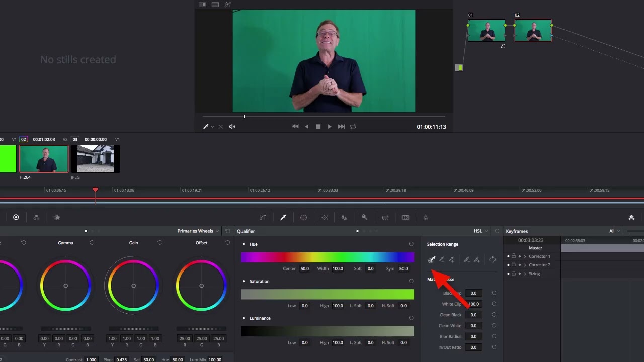Screen dimensions: 644x362
Task: Stop playback in the viewer
Action: click(x=318, y=127)
